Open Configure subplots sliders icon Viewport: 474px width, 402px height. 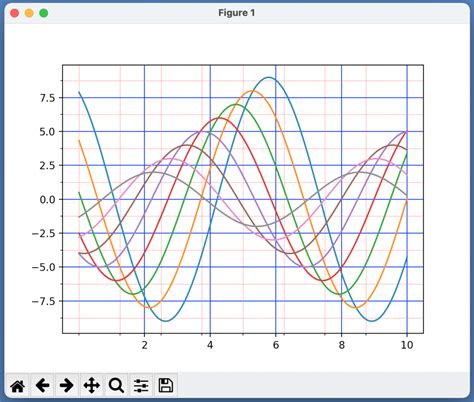click(141, 386)
